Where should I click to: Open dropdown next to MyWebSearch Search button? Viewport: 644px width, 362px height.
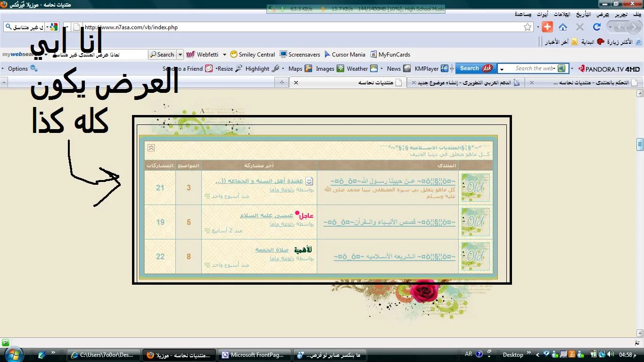180,55
